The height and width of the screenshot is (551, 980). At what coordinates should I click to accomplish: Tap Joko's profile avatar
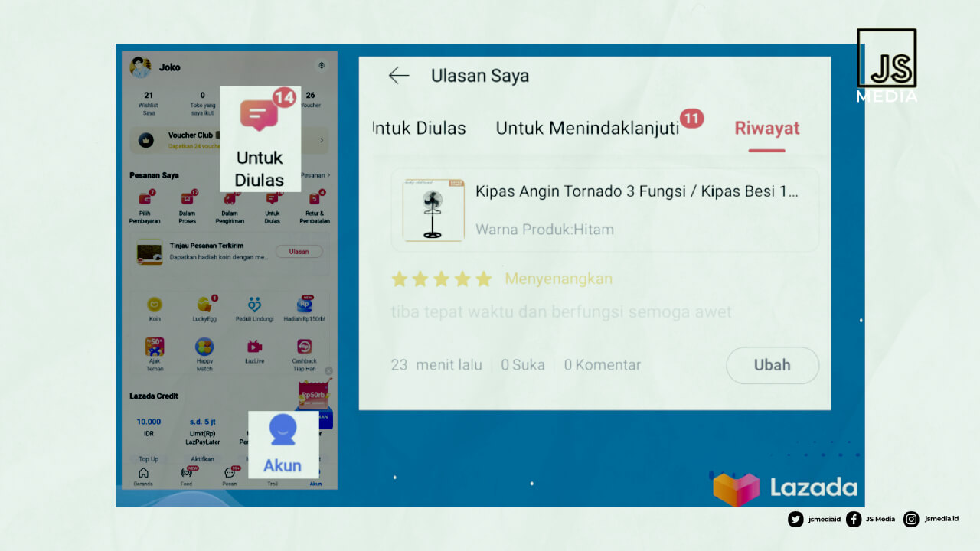(x=140, y=67)
